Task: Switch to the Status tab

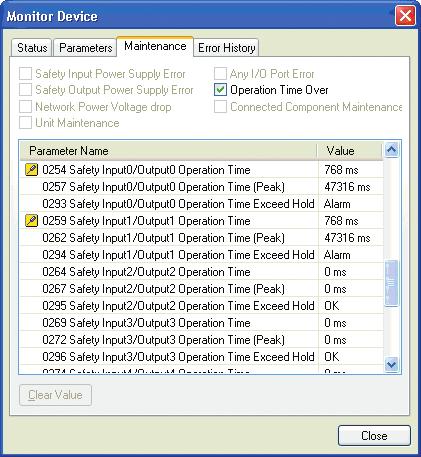Action: click(x=32, y=48)
